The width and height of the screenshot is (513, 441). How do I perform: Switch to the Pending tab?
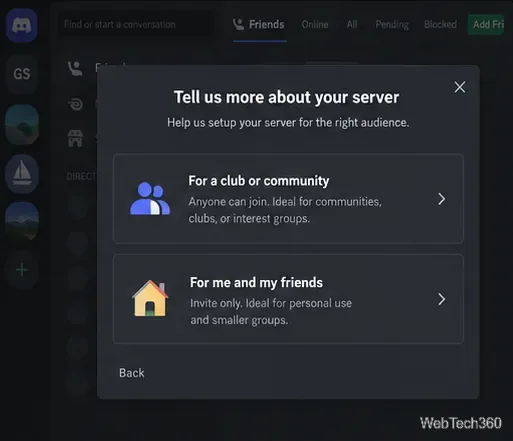[x=392, y=24]
